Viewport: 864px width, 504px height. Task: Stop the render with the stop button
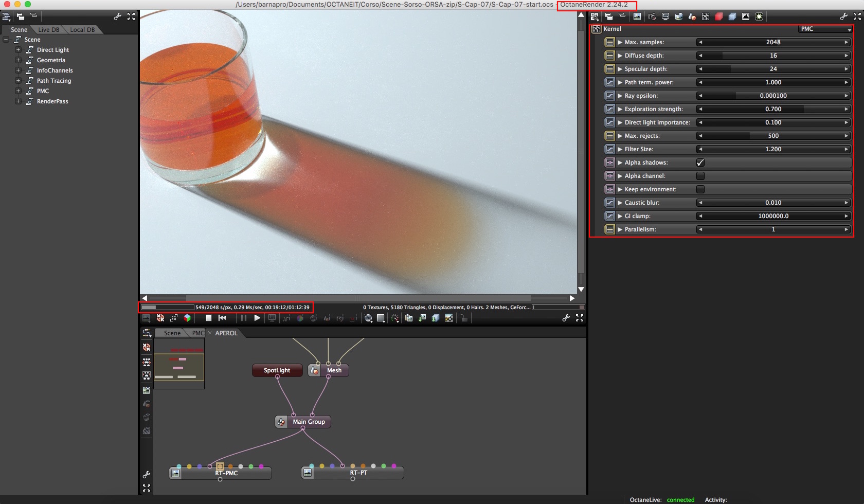pos(209,318)
